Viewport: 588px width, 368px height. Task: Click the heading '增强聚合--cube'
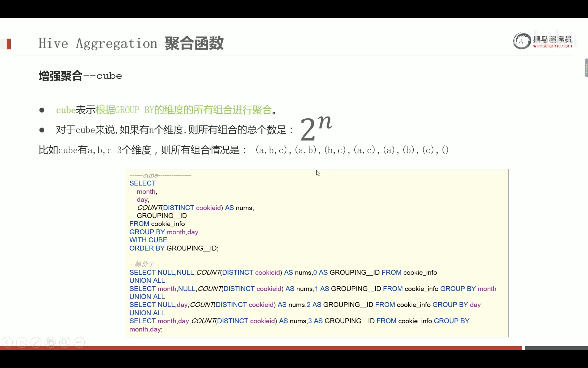click(x=80, y=76)
